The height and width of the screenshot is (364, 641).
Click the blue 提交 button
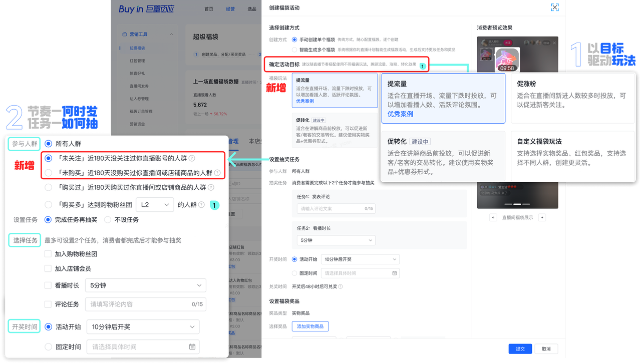point(520,348)
